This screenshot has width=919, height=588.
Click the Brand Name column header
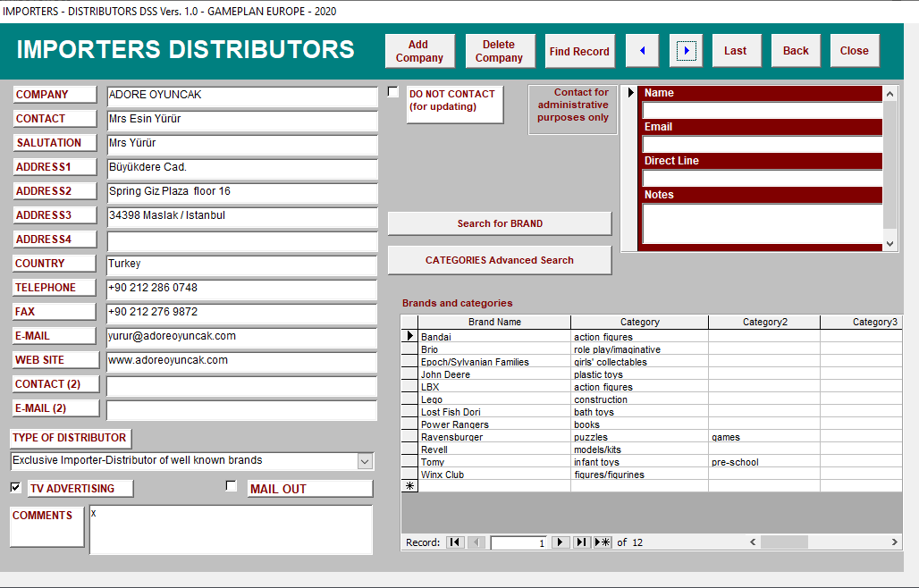tap(494, 322)
